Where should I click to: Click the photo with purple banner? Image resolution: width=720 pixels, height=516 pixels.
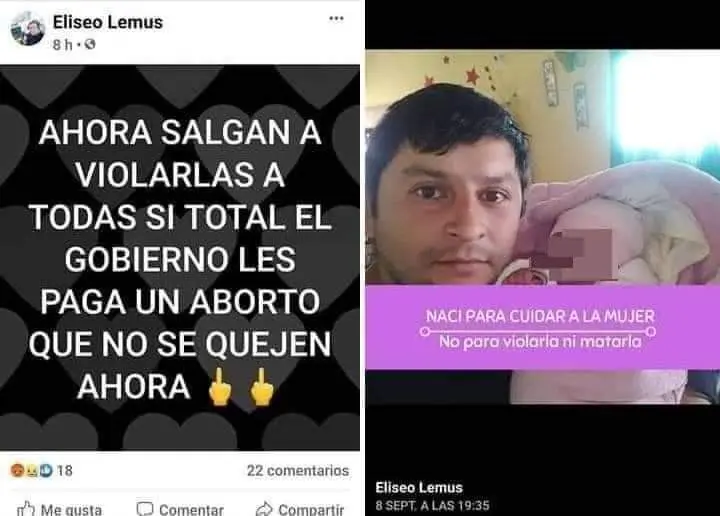pyautogui.click(x=543, y=227)
